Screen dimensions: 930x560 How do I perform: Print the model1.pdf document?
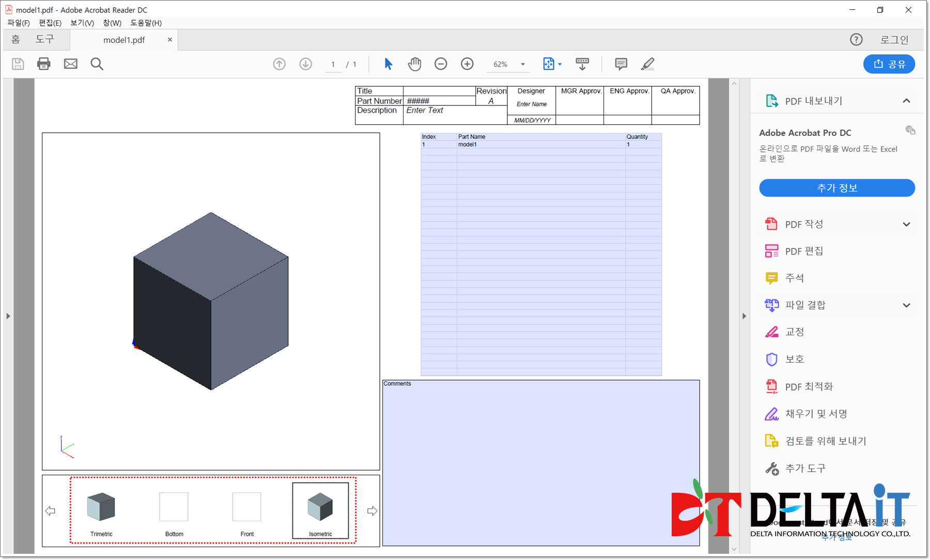(x=44, y=64)
